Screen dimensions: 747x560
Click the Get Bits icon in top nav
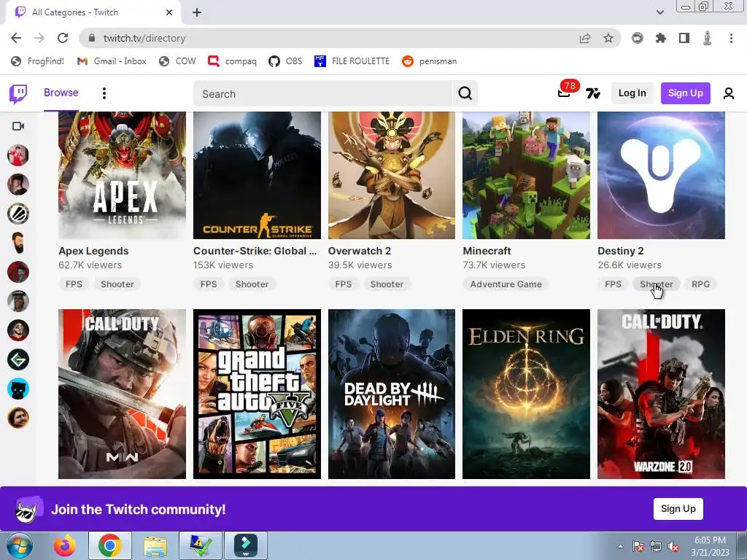592,93
